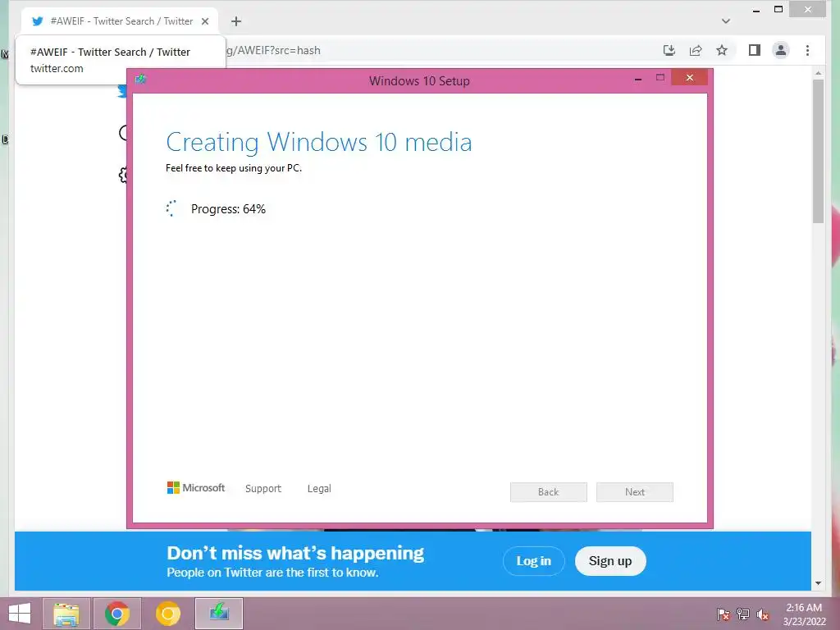
Task: Select Windows 10 Setup taskbar icon
Action: (x=218, y=614)
